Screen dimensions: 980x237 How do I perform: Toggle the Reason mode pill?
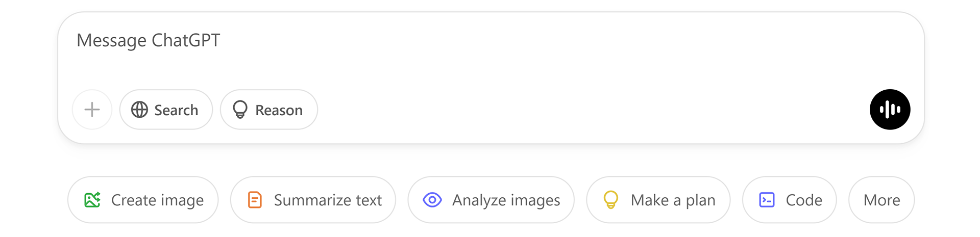click(269, 110)
